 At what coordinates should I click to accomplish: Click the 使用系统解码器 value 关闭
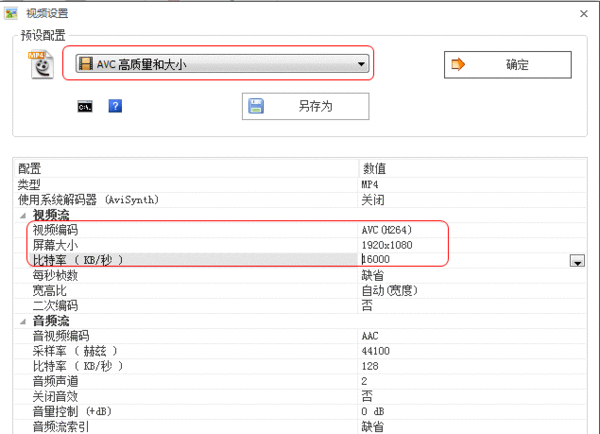click(x=372, y=200)
